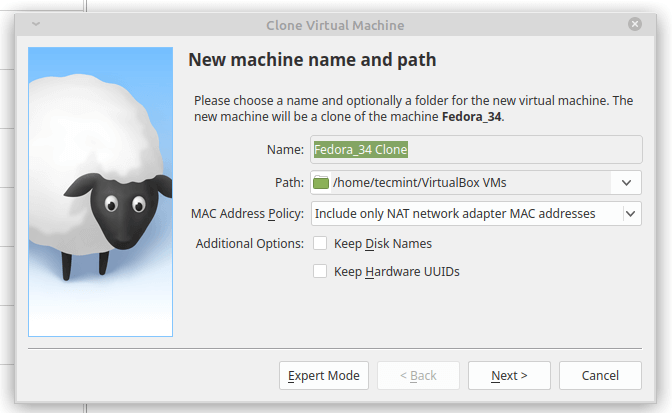Click the /home/tecmint/VirtualBox VMs path text

point(420,183)
